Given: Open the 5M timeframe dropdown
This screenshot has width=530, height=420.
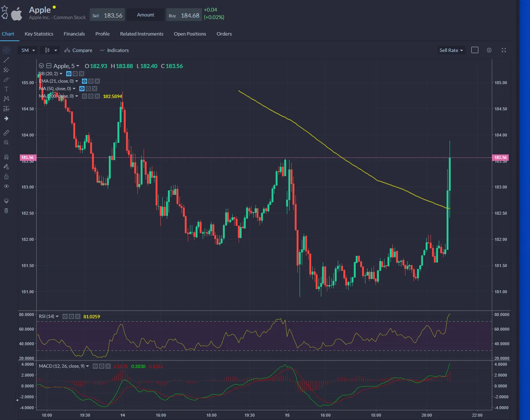Looking at the screenshot, I should click(27, 50).
